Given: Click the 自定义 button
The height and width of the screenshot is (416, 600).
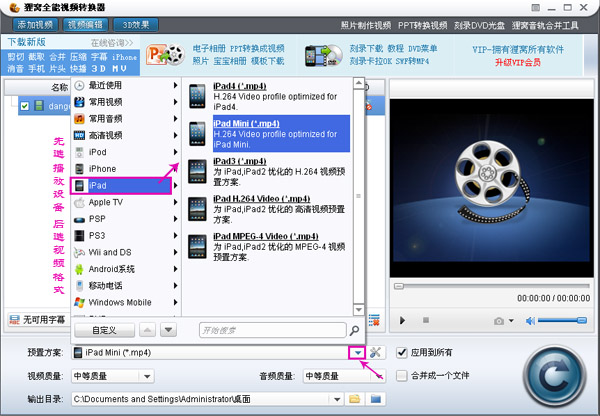Looking at the screenshot, I should pyautogui.click(x=104, y=330).
